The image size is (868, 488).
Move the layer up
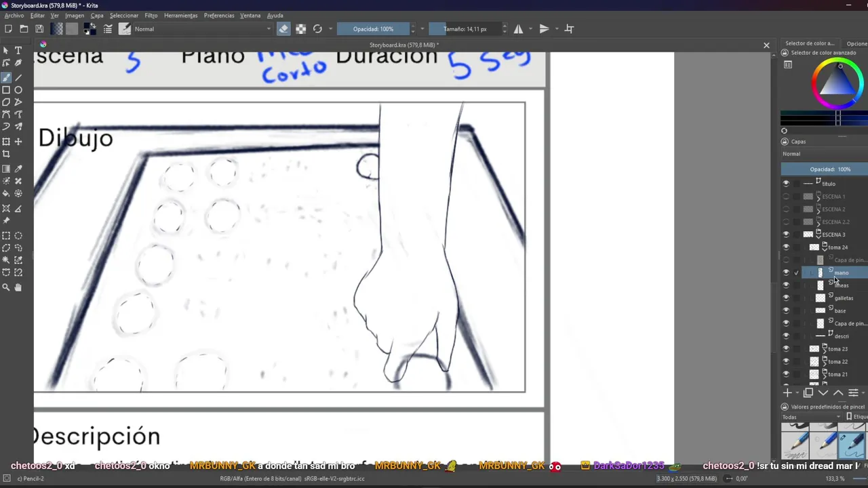click(x=838, y=393)
